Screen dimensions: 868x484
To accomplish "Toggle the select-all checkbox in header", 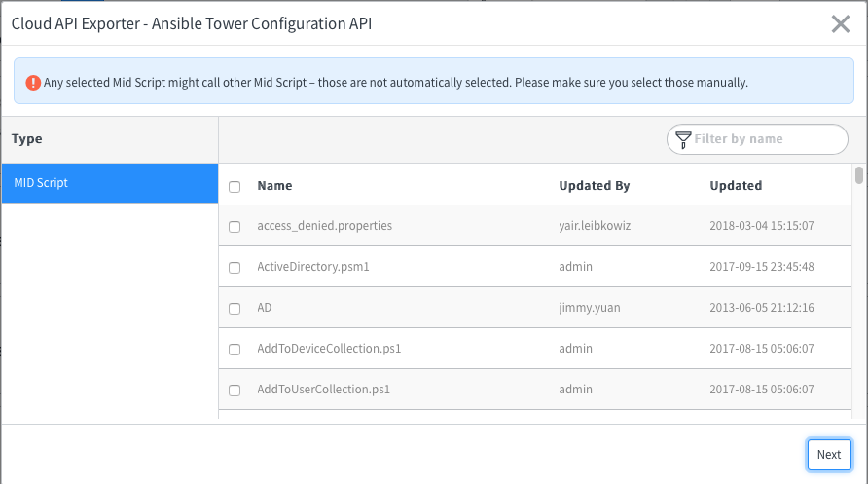I will coord(235,187).
